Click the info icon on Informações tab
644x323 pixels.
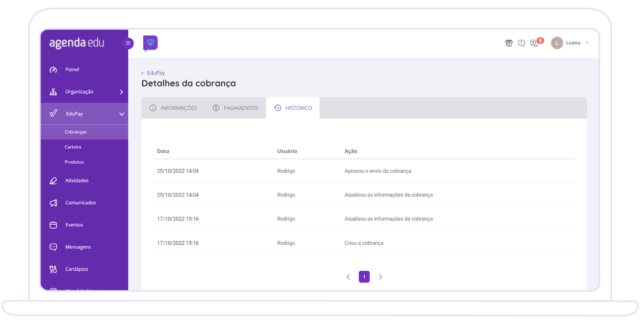(153, 108)
